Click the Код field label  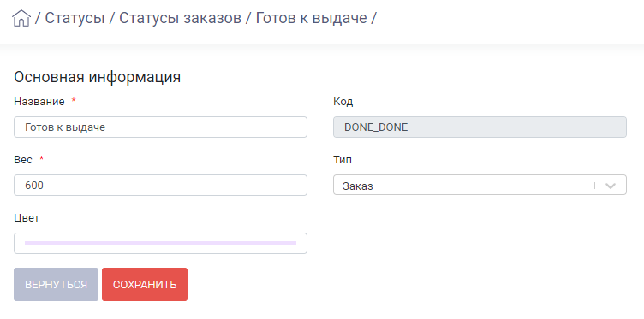343,102
